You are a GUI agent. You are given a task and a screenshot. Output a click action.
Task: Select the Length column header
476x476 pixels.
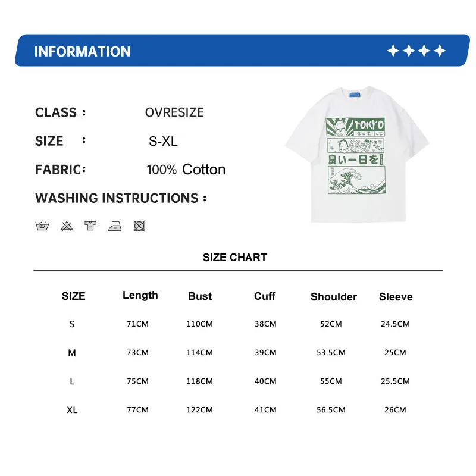click(140, 295)
